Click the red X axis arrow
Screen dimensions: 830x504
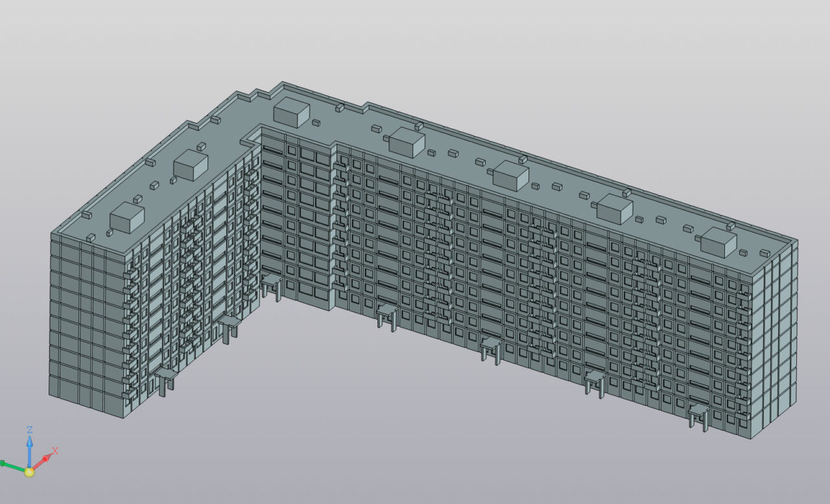coord(43,461)
